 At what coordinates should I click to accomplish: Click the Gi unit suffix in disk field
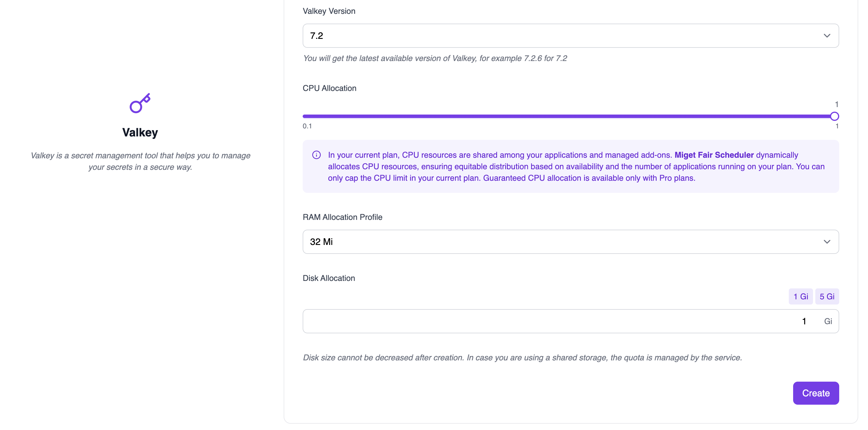tap(828, 321)
